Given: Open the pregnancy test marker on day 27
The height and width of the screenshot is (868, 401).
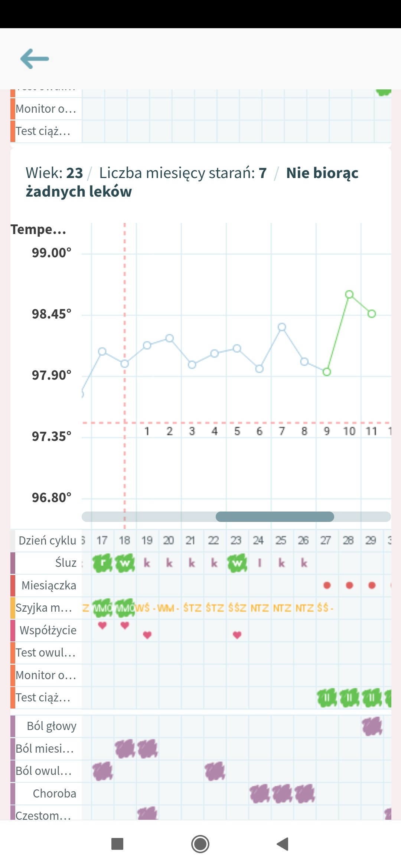Looking at the screenshot, I should click(x=327, y=698).
